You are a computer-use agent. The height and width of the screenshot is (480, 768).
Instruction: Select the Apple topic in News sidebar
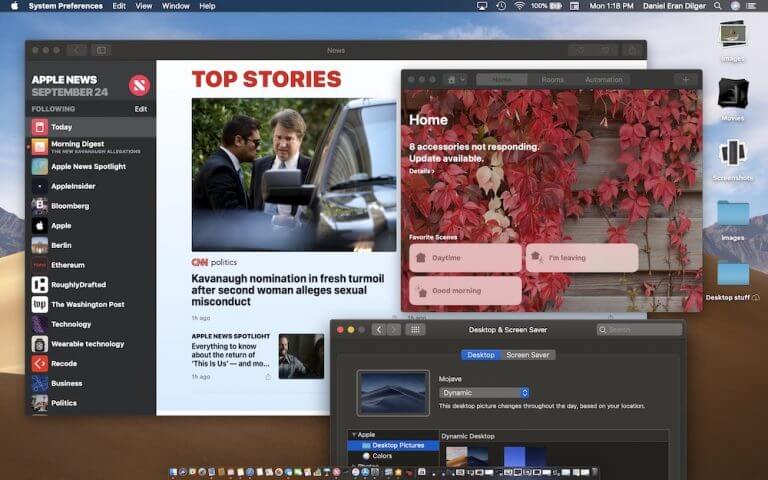click(x=91, y=225)
